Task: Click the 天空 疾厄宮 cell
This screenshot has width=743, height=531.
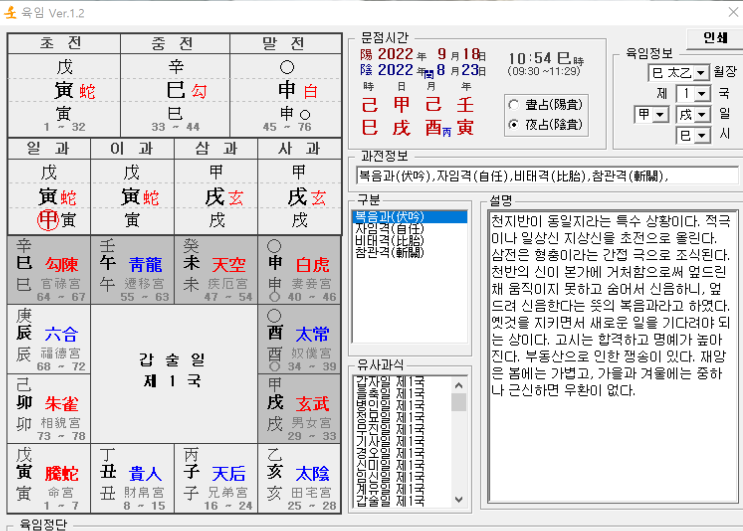Action: click(x=216, y=270)
